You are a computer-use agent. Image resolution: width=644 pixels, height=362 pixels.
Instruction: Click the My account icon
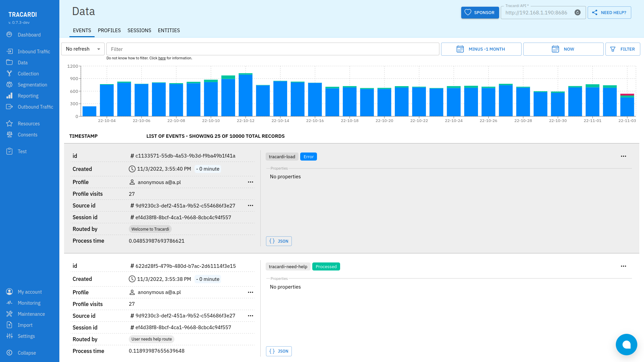[9, 292]
